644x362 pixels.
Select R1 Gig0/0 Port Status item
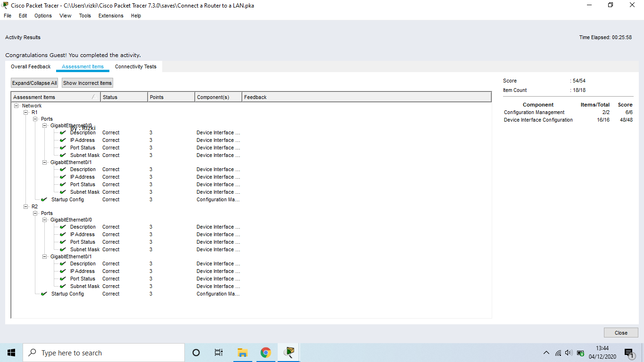pyautogui.click(x=83, y=148)
